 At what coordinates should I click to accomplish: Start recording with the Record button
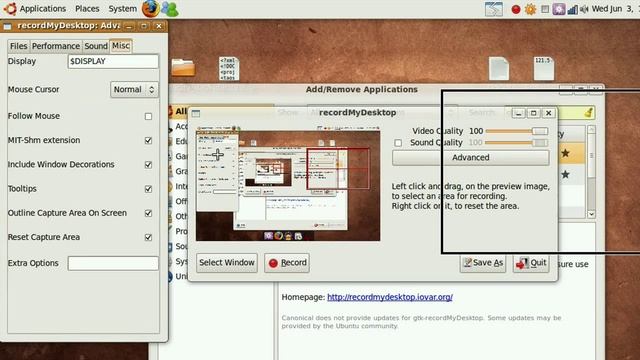click(287, 263)
